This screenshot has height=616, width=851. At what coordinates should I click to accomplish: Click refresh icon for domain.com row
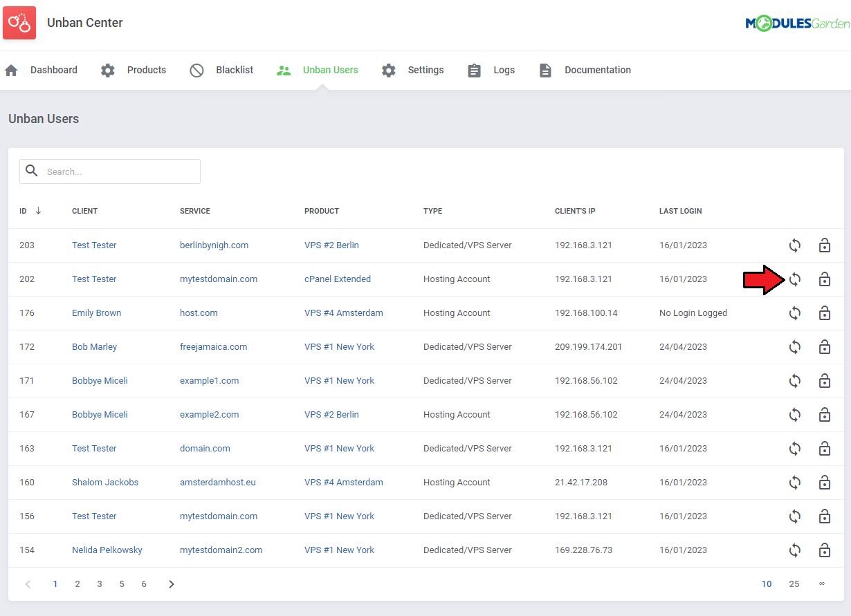[x=795, y=449]
